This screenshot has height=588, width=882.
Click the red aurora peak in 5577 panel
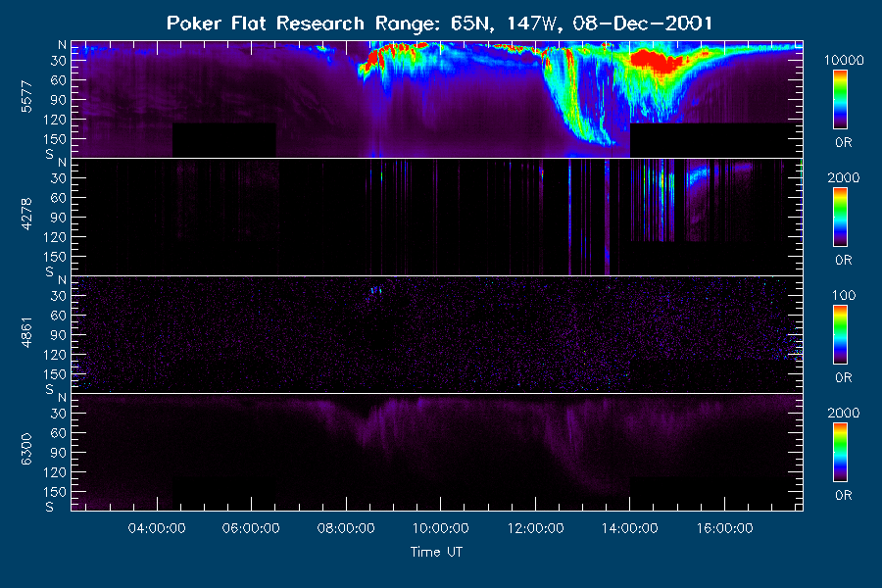pyautogui.click(x=656, y=61)
